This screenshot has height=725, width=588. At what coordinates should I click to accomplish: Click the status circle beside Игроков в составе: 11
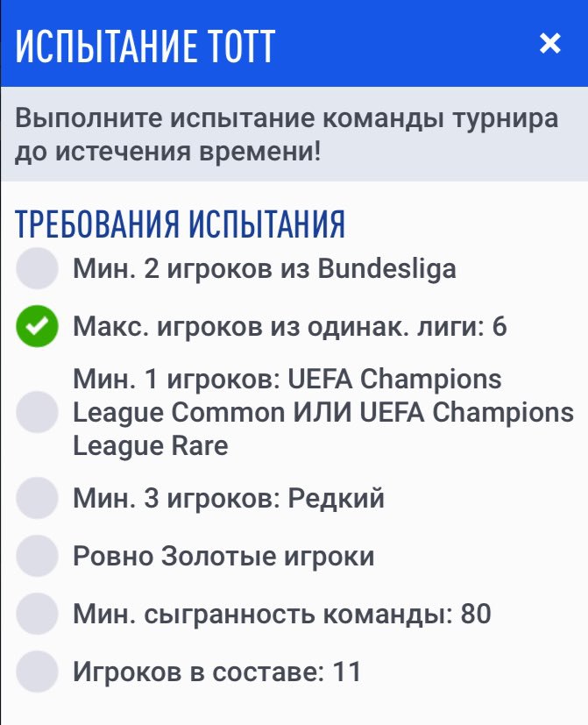click(x=37, y=672)
